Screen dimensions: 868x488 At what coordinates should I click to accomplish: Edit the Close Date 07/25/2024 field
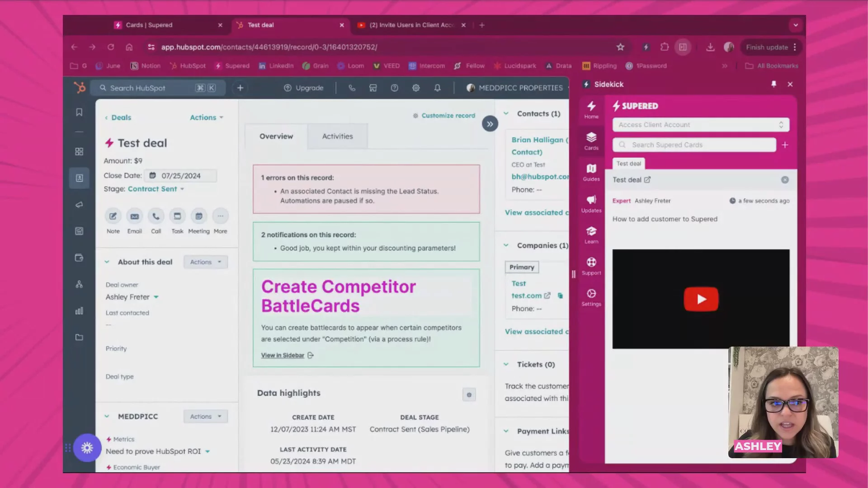tap(180, 176)
